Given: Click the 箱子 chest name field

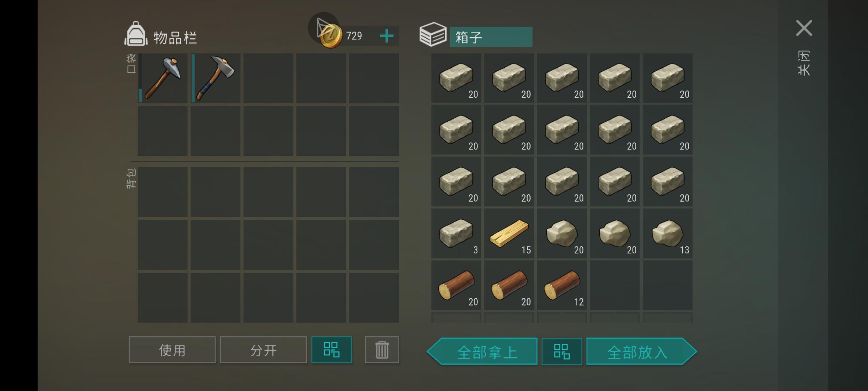Looking at the screenshot, I should tap(491, 37).
